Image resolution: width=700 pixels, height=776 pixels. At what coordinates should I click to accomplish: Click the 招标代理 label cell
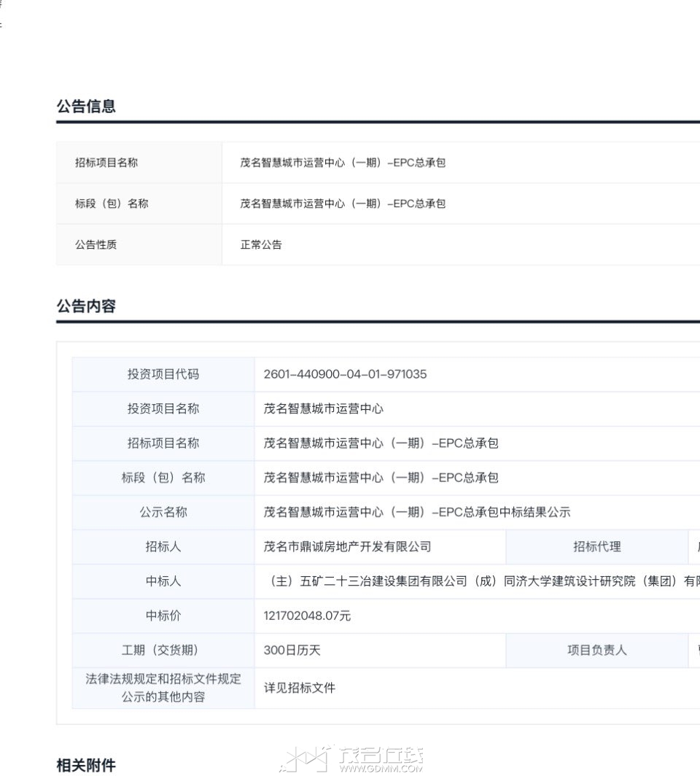596,547
